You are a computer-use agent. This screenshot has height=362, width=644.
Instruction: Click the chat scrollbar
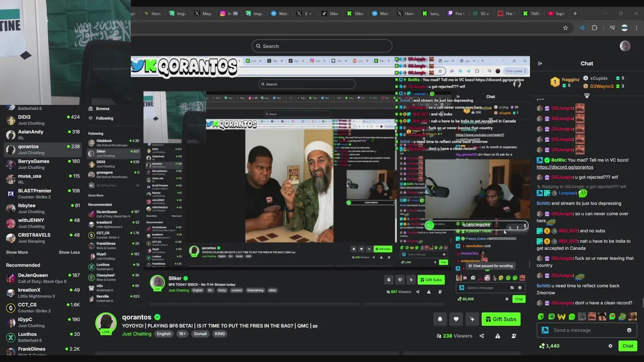point(642,303)
